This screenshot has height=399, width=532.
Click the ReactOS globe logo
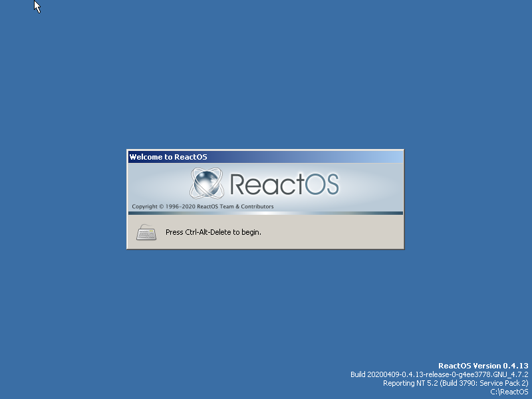pos(207,184)
